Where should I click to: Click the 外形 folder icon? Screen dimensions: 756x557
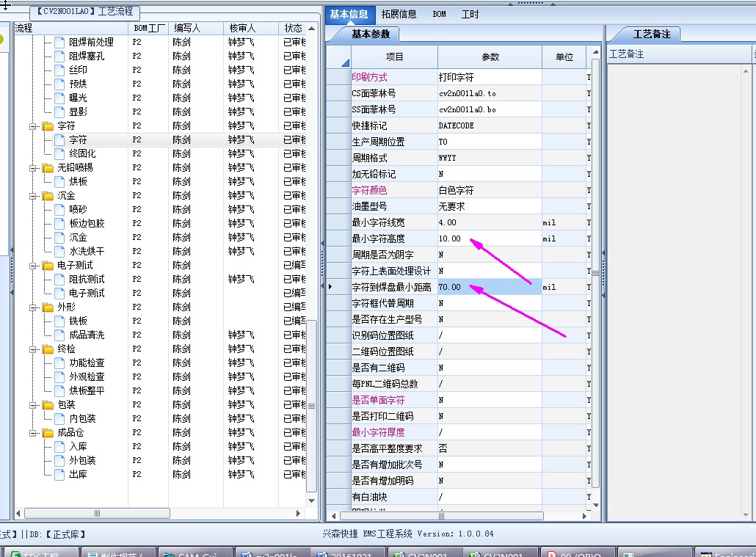click(x=48, y=307)
